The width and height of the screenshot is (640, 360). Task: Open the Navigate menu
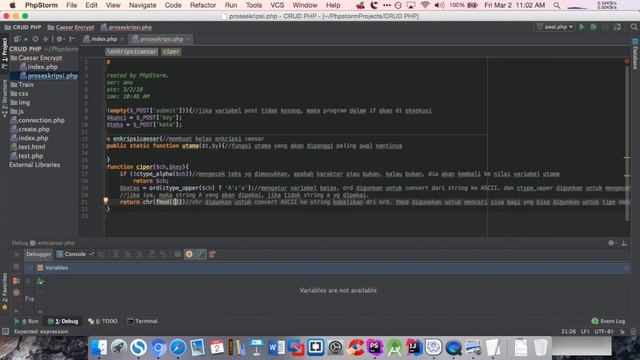click(x=142, y=5)
